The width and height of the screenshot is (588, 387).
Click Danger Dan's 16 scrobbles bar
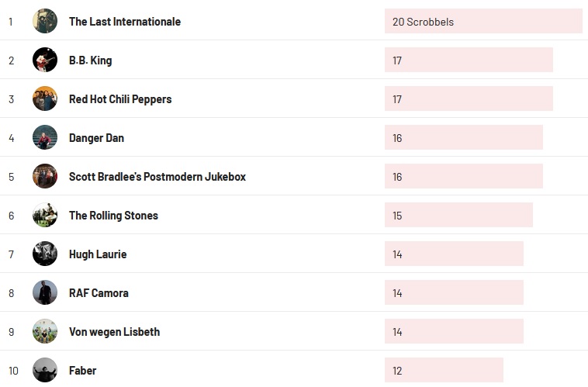[x=464, y=138]
